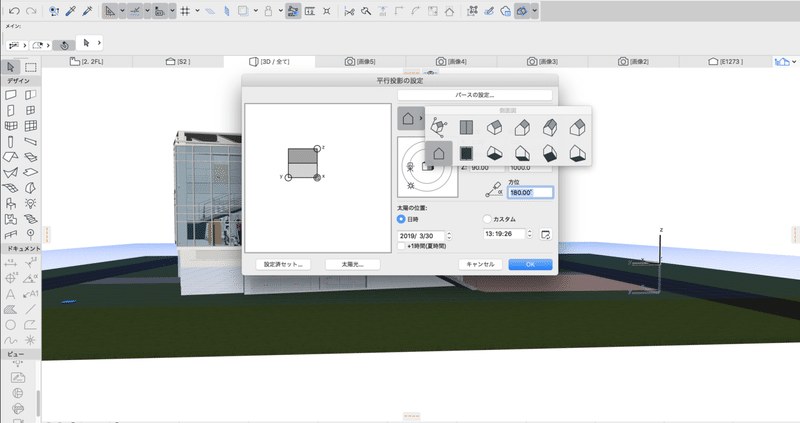Open the dropdown arrow at the top toolbar end
Screen dimensions: 800x423
[534, 11]
